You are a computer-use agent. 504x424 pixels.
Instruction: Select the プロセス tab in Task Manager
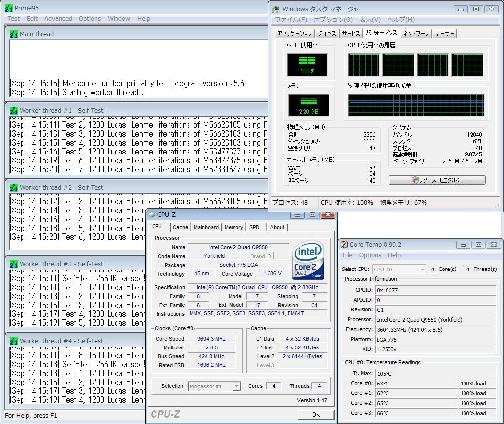(x=326, y=34)
